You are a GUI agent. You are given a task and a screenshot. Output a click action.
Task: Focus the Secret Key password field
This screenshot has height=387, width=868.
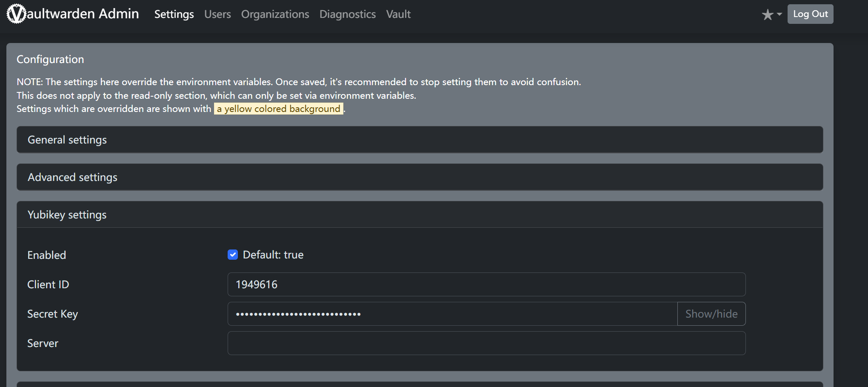pyautogui.click(x=452, y=314)
